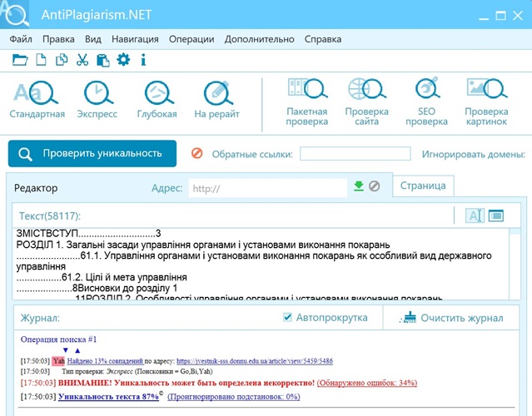
Task: Click the ВНИМАНИЕ warning message
Action: (x=186, y=383)
